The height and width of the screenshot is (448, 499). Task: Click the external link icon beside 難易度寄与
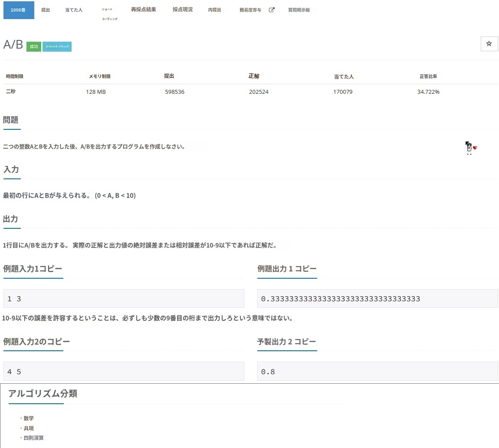[x=272, y=10]
